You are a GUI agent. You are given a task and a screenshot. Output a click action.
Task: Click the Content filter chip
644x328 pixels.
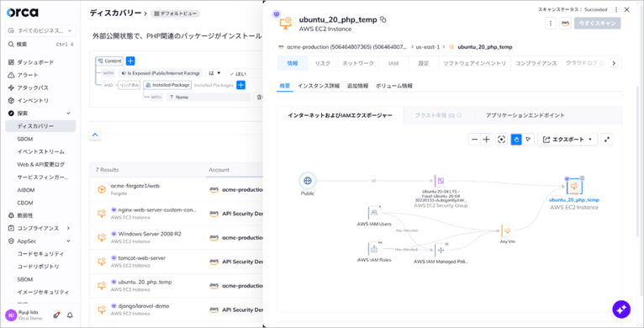(x=109, y=61)
